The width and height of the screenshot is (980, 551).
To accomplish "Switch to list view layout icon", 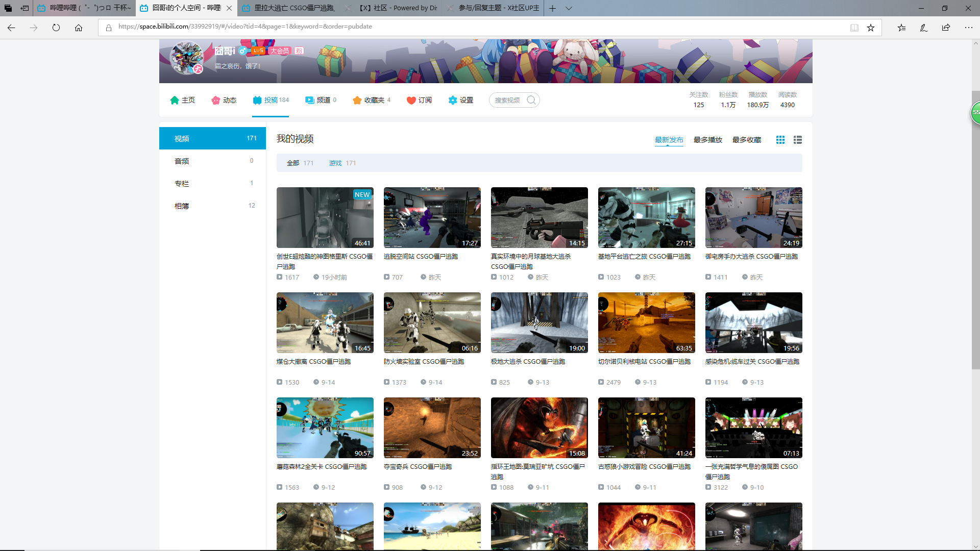I will click(798, 140).
